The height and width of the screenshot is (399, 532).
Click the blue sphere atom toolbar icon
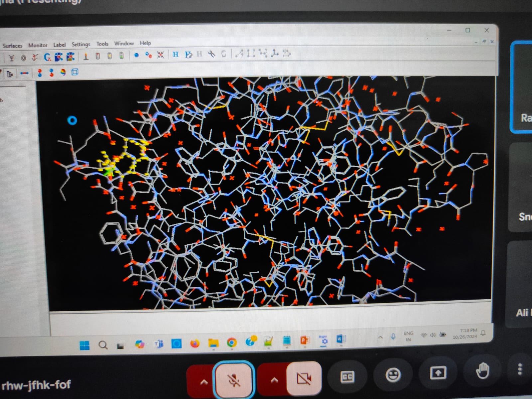[x=136, y=55]
